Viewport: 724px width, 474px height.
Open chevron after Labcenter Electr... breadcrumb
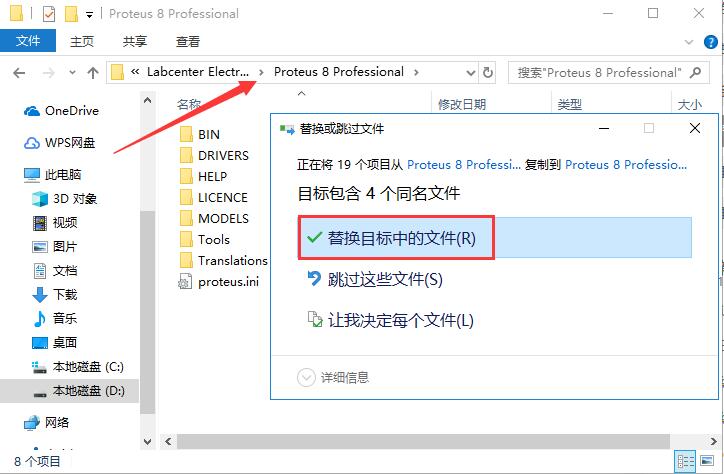(x=261, y=72)
